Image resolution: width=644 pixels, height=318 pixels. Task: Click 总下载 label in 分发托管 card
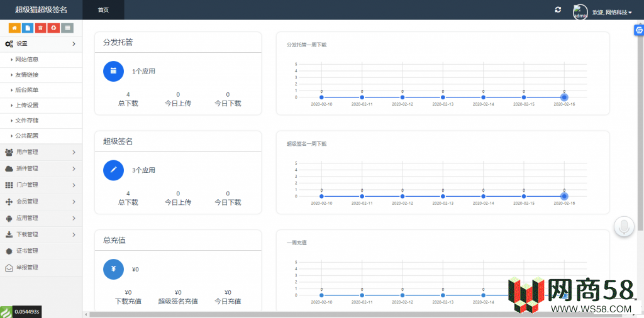128,104
